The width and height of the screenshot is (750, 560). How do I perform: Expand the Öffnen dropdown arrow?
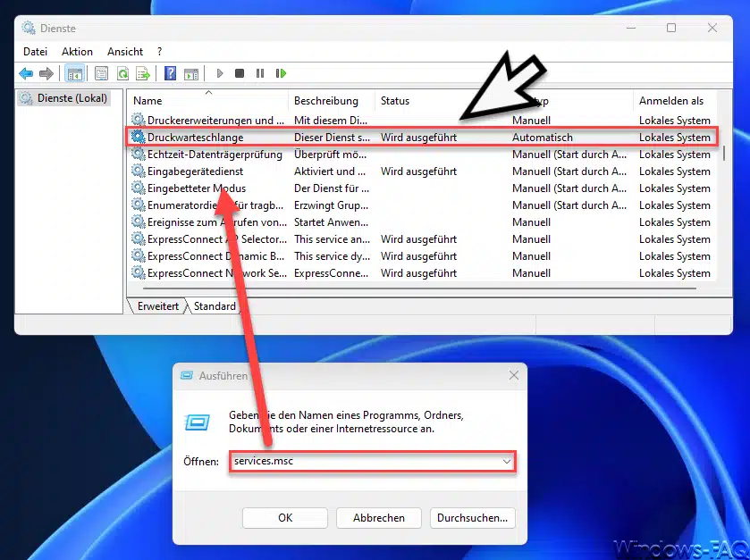(x=507, y=462)
